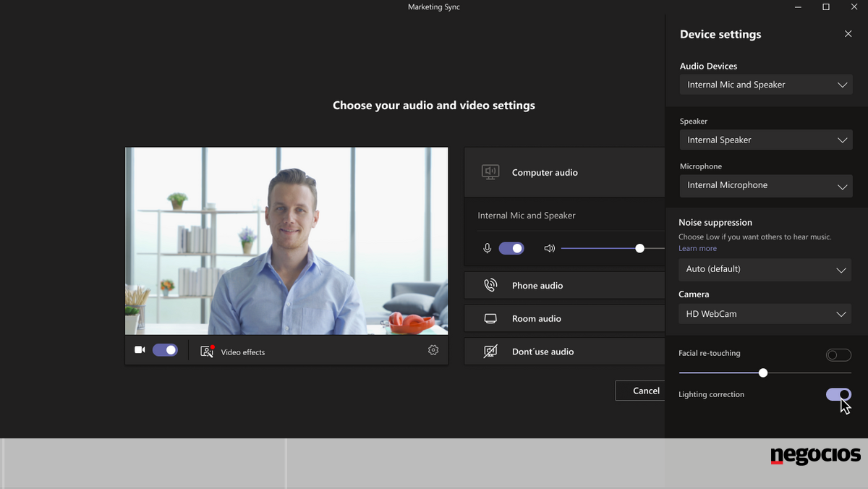
Task: Click the Computer audio icon
Action: tap(490, 172)
